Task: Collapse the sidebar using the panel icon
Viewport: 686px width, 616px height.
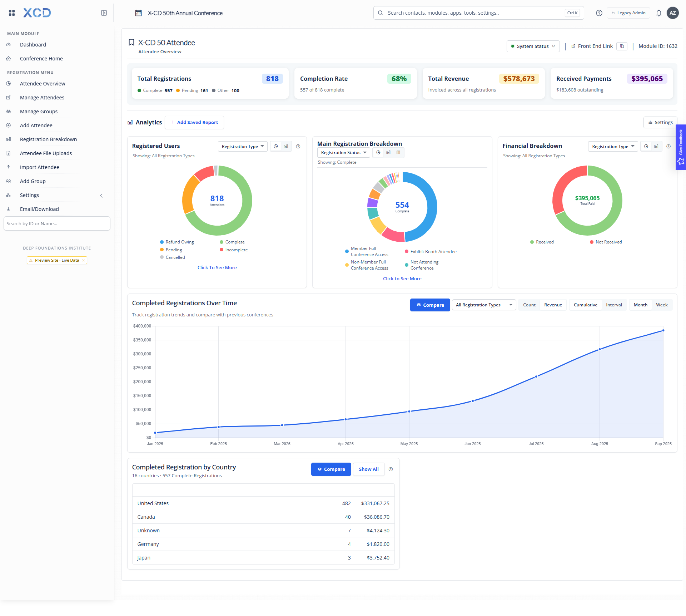Action: pos(104,13)
